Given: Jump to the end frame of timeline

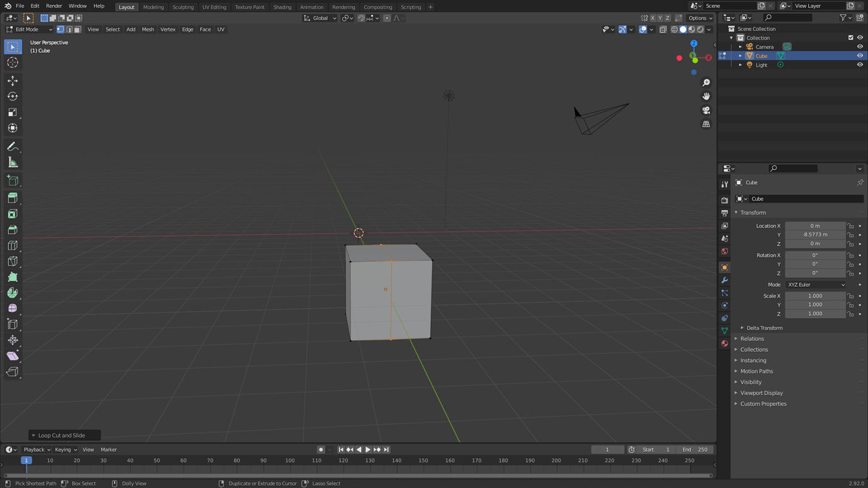Looking at the screenshot, I should click(x=386, y=450).
